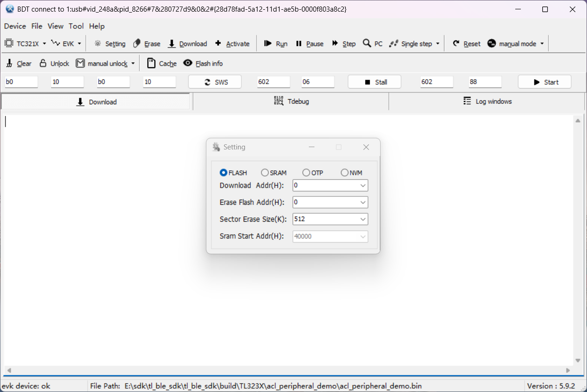Click the input field containing 88

485,82
